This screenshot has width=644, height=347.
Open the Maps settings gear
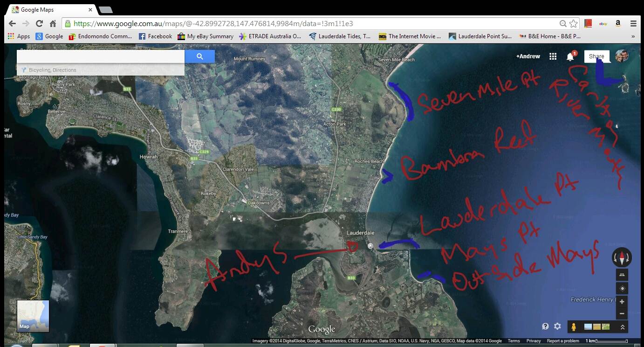pos(557,326)
